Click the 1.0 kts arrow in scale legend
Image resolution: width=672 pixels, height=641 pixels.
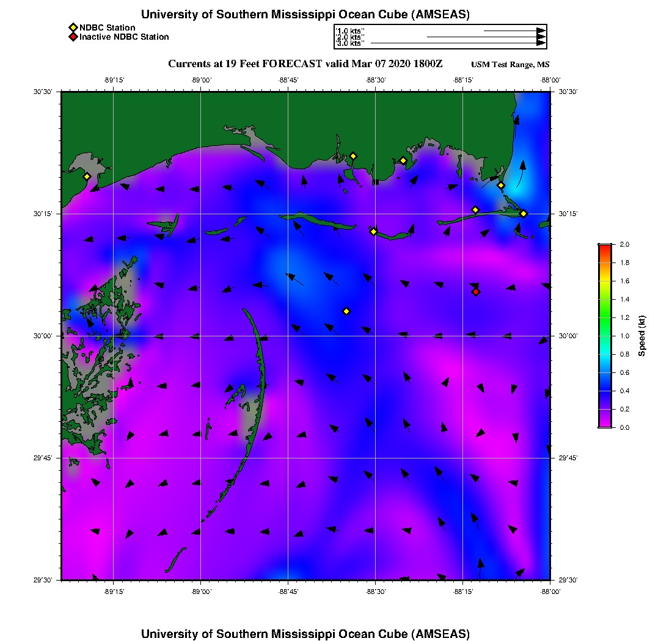click(514, 30)
